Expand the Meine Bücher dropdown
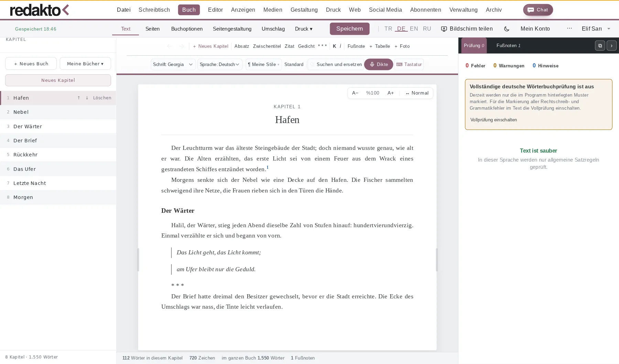619x364 pixels. click(x=85, y=64)
